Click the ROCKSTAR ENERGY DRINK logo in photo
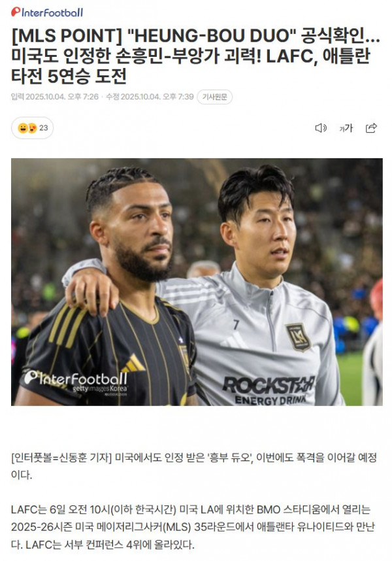The image size is (392, 561). [269, 390]
